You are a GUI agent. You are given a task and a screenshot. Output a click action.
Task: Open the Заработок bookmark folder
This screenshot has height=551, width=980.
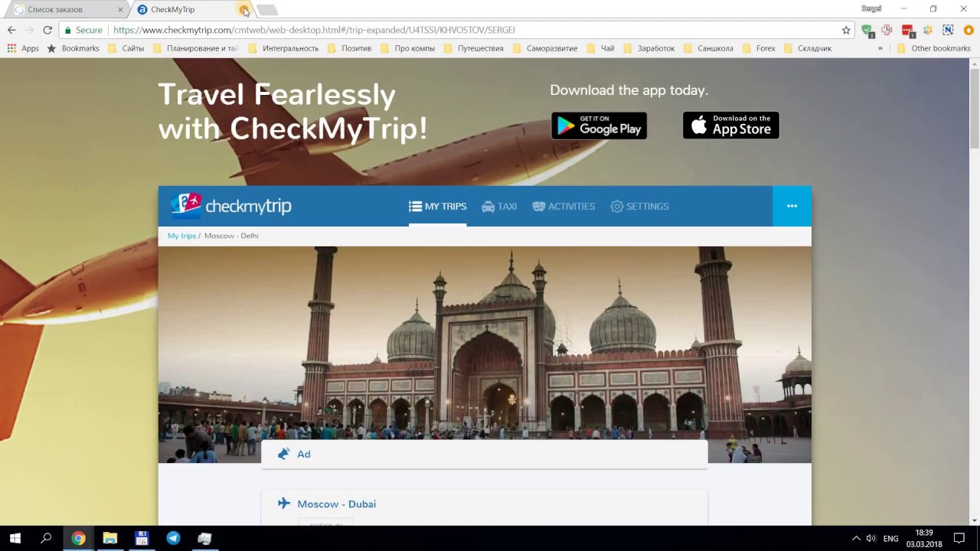pos(649,48)
